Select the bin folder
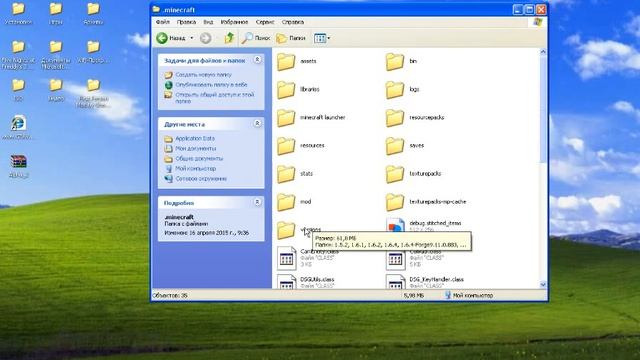Image resolution: width=640 pixels, height=360 pixels. (x=401, y=61)
